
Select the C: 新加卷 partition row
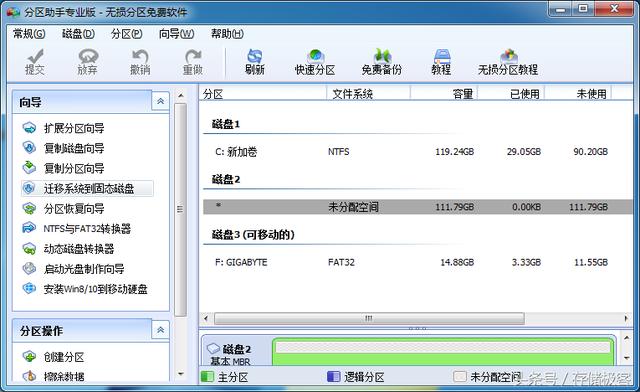(417, 151)
